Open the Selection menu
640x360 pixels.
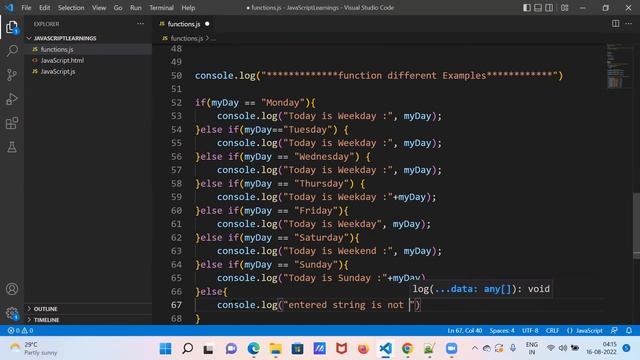pos(71,8)
